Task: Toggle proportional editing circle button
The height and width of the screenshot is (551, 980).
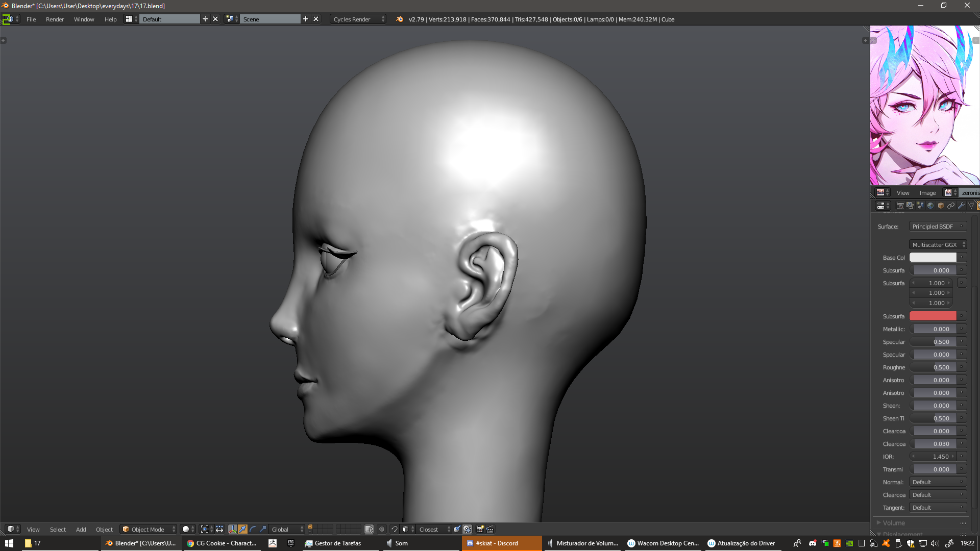Action: [382, 529]
